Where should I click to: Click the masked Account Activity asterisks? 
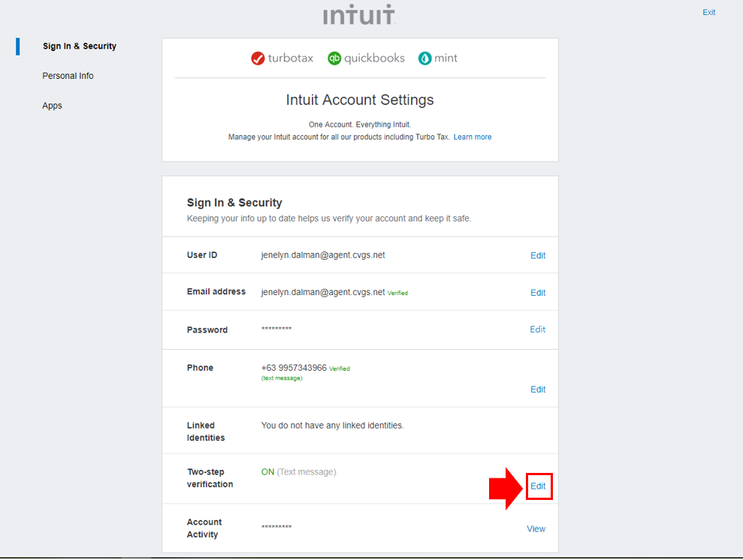[x=276, y=527]
